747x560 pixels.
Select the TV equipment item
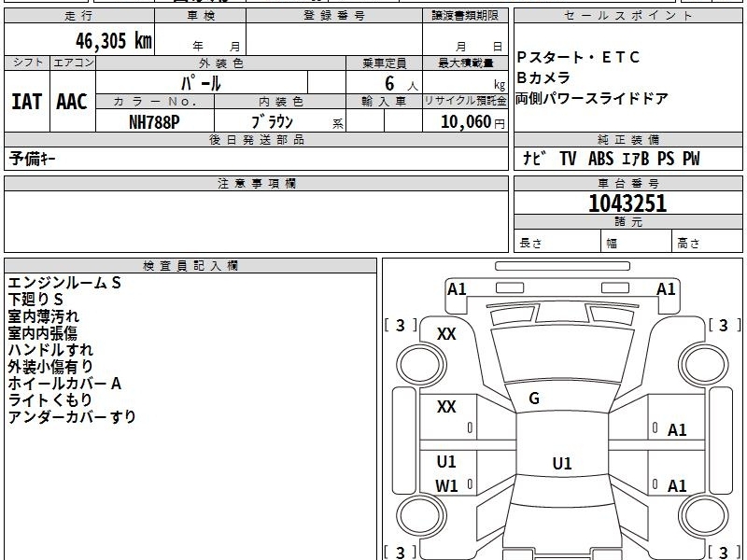568,158
